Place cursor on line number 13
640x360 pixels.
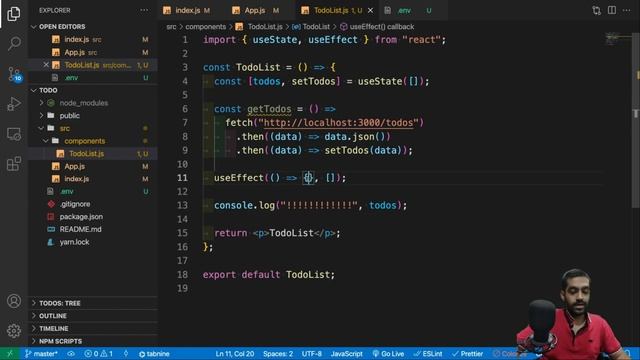[x=182, y=205]
